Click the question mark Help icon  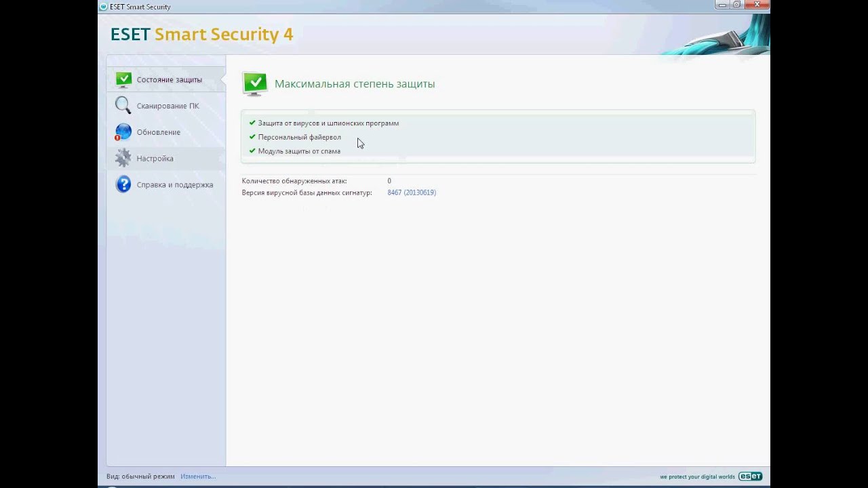[x=123, y=184]
